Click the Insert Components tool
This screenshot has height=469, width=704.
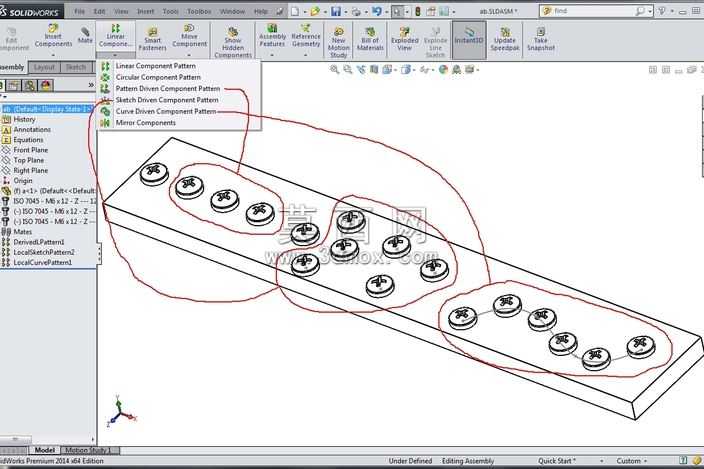click(53, 36)
